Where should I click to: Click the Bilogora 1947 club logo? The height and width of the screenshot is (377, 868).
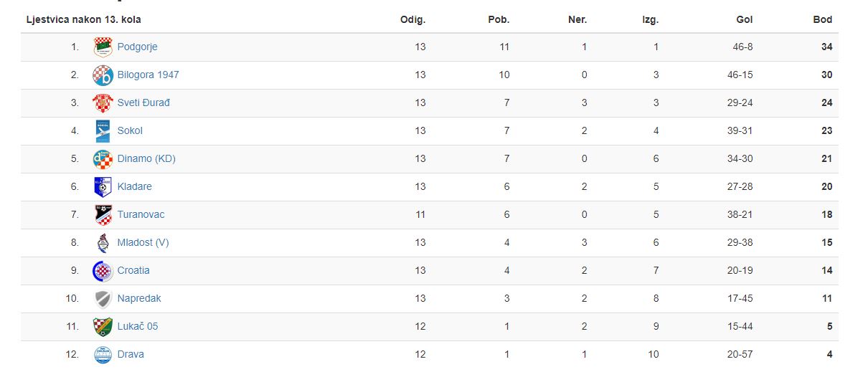pyautogui.click(x=103, y=75)
